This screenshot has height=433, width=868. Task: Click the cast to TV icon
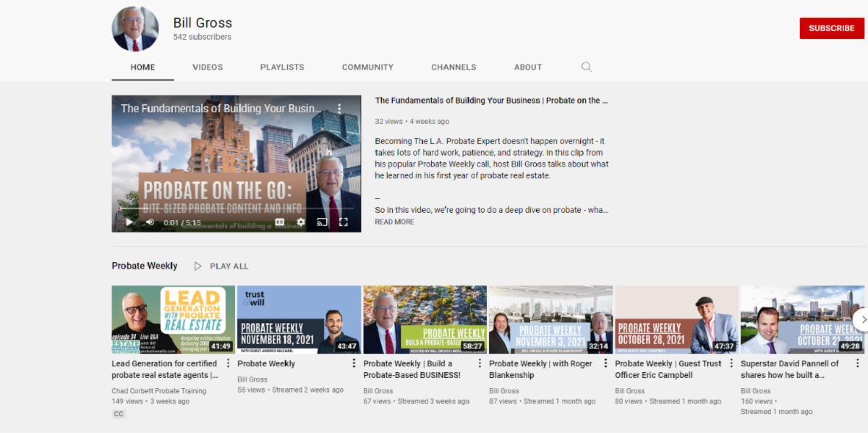(x=323, y=222)
